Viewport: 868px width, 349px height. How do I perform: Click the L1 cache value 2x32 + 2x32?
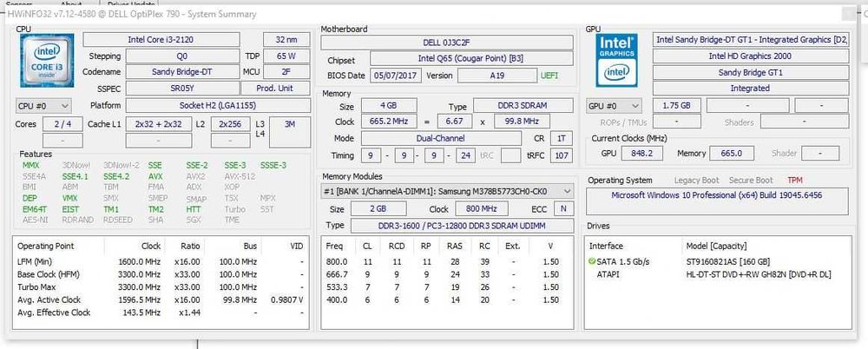tap(158, 124)
